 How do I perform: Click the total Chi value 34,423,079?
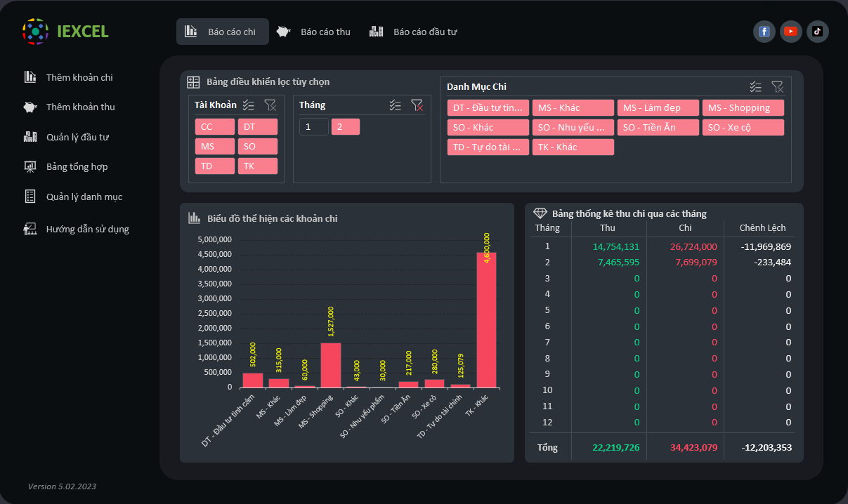click(x=694, y=447)
